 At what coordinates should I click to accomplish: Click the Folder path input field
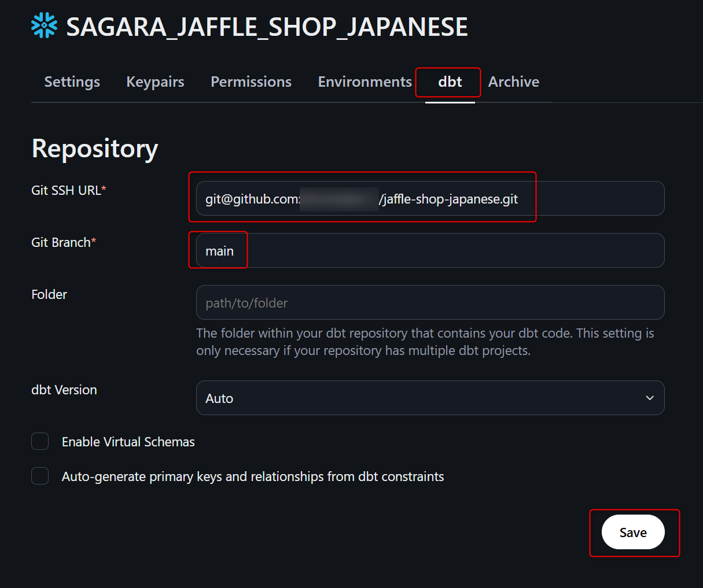[430, 302]
